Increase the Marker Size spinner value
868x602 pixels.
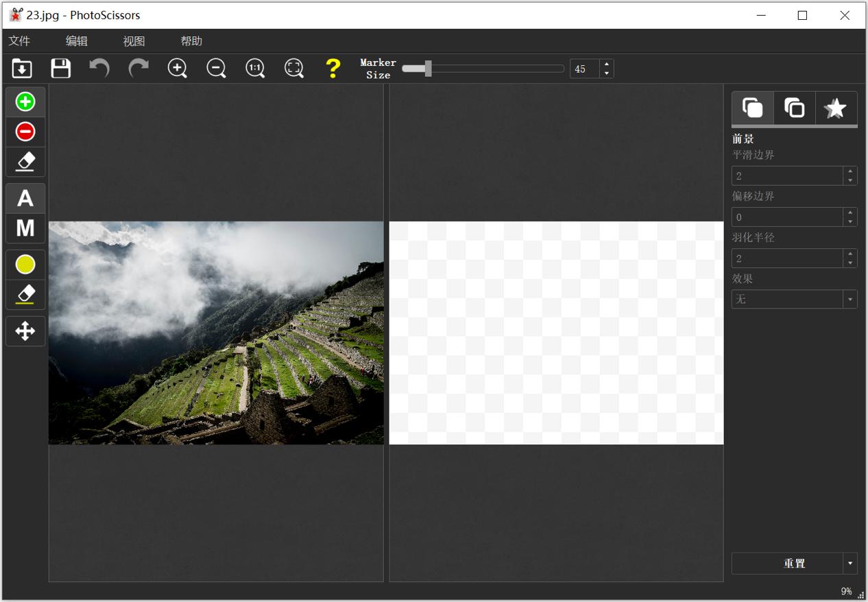[x=607, y=64]
